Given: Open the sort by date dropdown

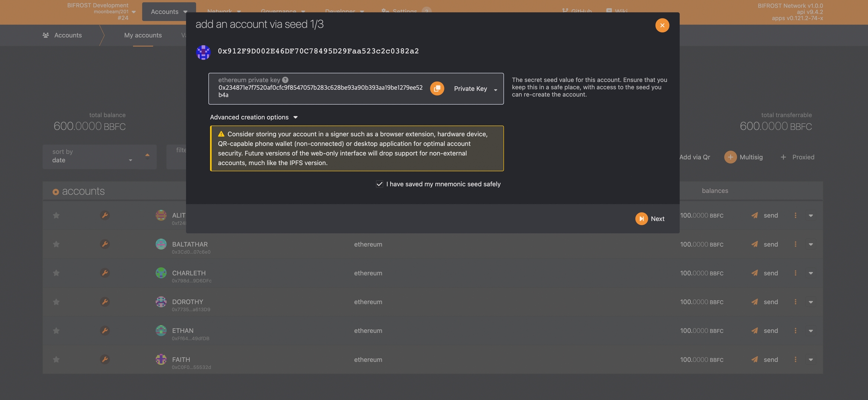Looking at the screenshot, I should 92,157.
